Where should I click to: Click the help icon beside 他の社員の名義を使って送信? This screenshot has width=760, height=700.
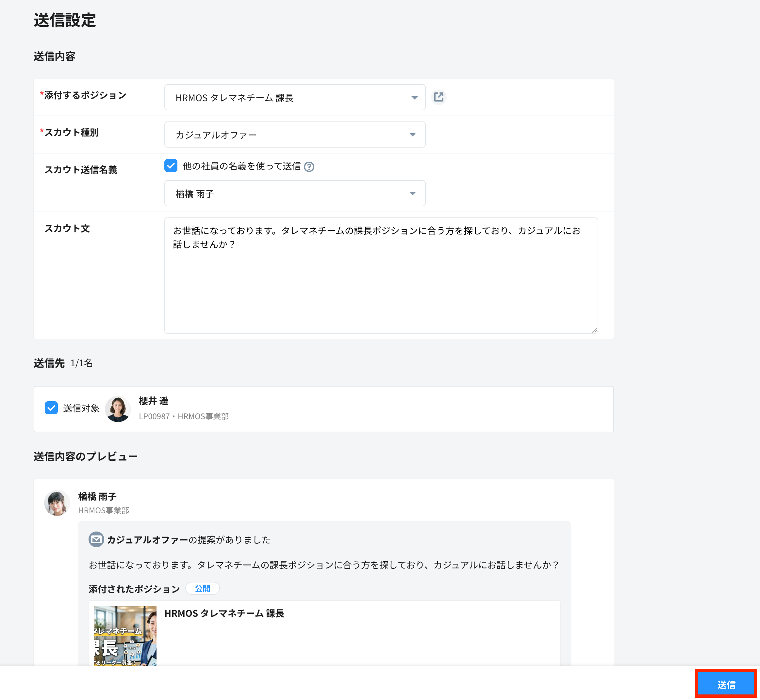(309, 167)
